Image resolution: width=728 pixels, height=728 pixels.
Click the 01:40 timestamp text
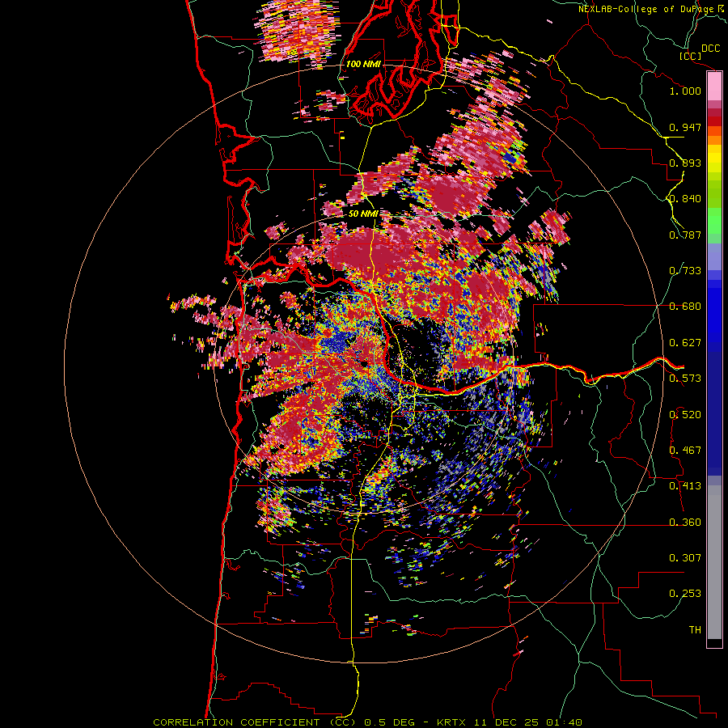[x=564, y=722]
